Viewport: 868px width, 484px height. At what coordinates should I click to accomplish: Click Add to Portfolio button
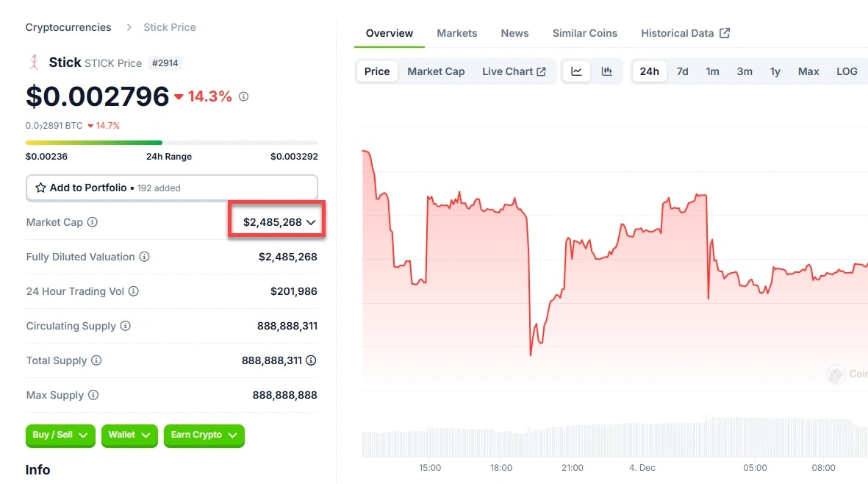(x=172, y=188)
